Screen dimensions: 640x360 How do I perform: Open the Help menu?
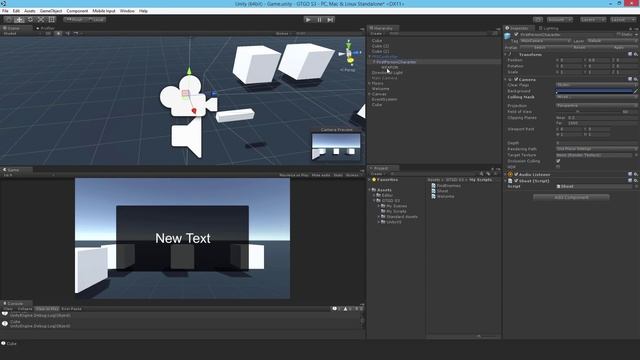pos(143,11)
